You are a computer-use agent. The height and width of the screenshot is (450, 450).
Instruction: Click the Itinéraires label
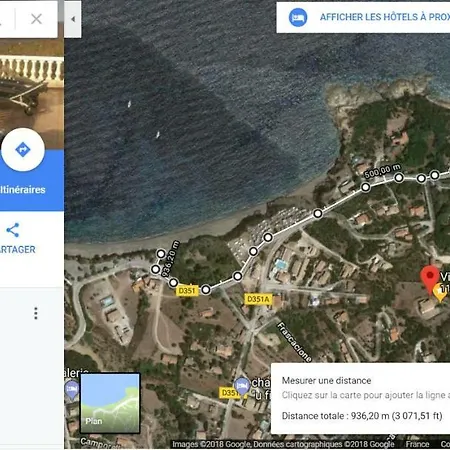23,190
